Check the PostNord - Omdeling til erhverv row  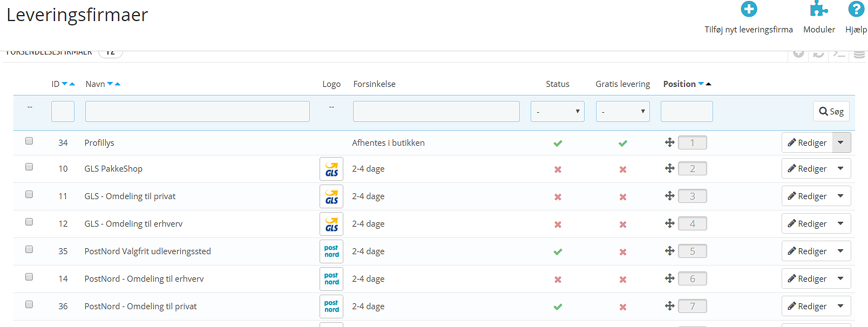click(29, 277)
